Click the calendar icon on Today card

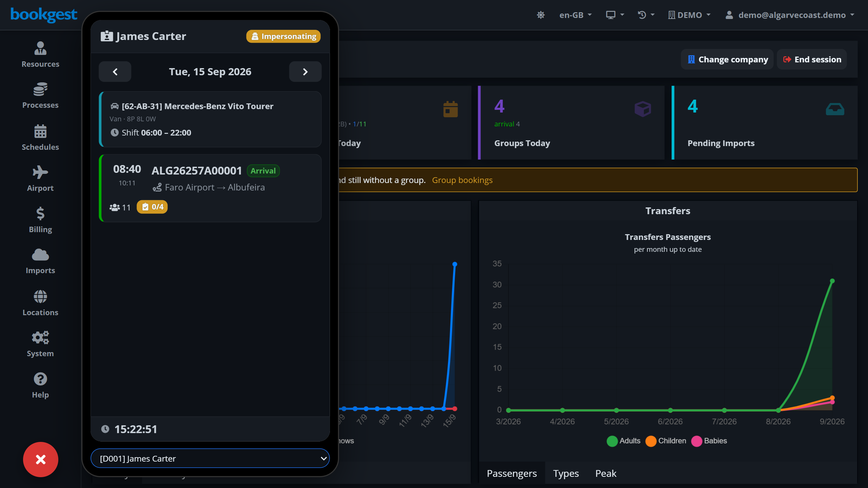click(451, 109)
